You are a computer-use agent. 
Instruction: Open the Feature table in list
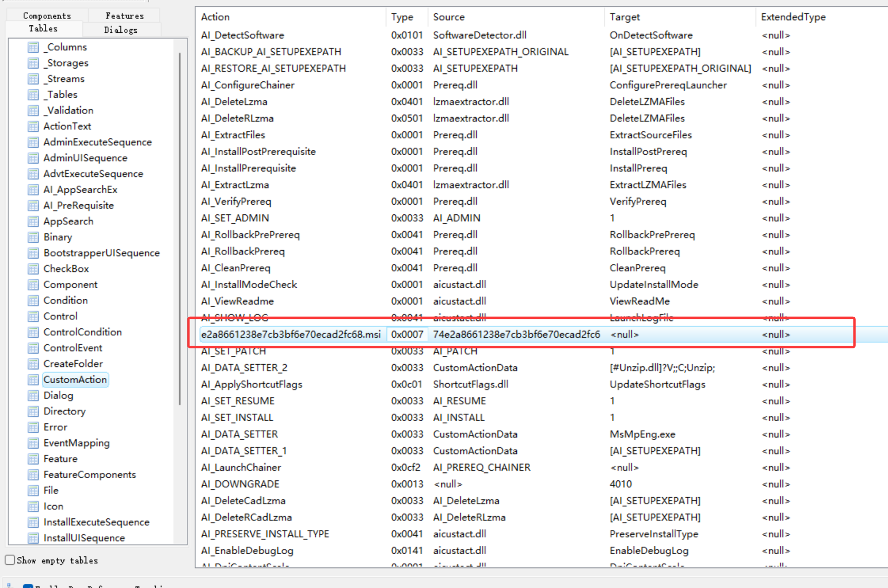tap(60, 459)
